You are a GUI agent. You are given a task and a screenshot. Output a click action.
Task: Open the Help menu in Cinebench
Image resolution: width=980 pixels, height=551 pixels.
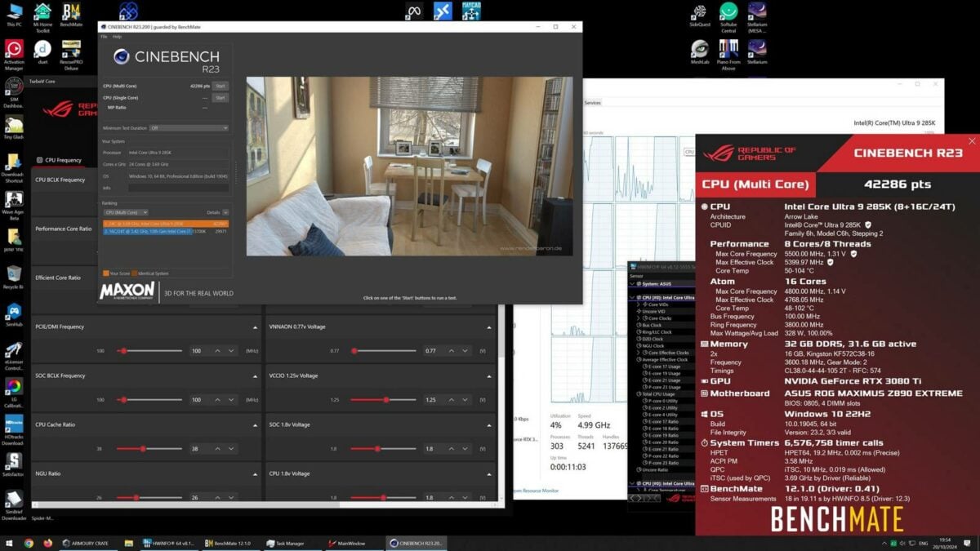click(x=117, y=37)
